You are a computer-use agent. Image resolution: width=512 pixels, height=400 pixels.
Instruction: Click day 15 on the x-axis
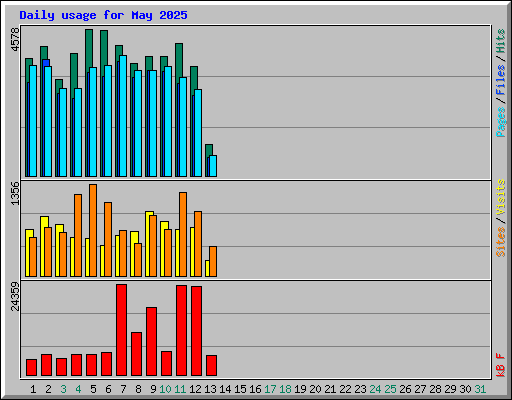tap(240, 389)
